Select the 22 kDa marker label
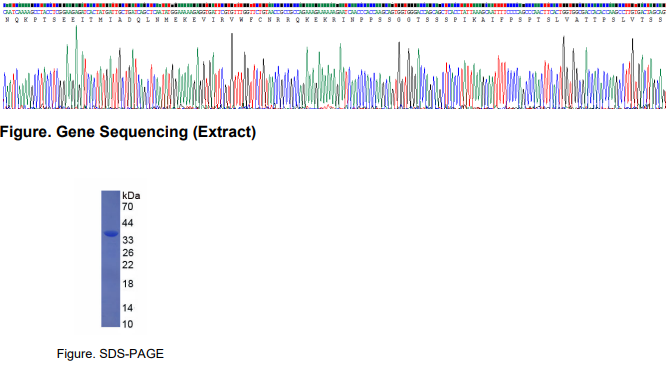Image resolution: width=670 pixels, height=366 pixels. pyautogui.click(x=128, y=265)
